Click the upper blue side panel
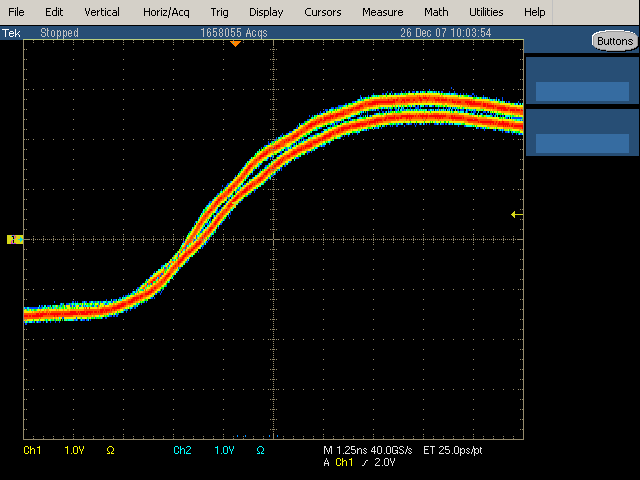Image resolution: width=640 pixels, height=480 pixels. pyautogui.click(x=582, y=81)
